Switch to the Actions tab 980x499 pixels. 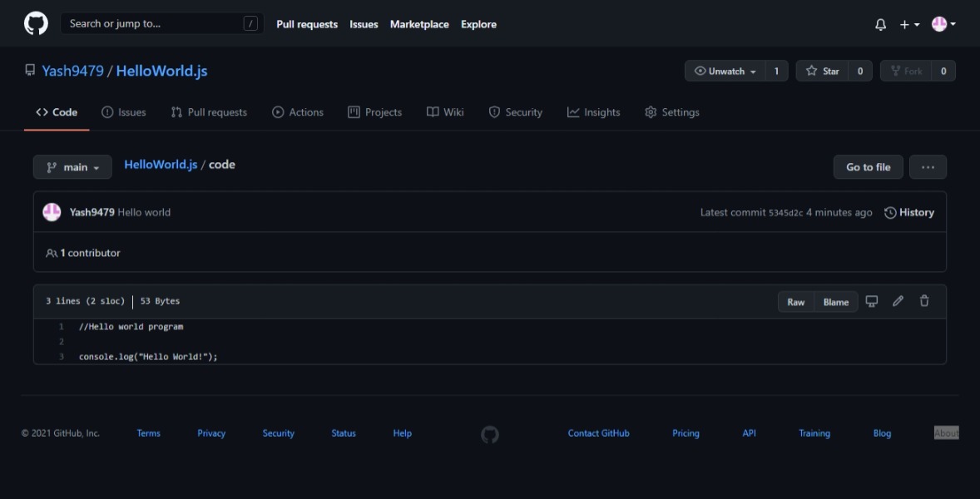[298, 112]
